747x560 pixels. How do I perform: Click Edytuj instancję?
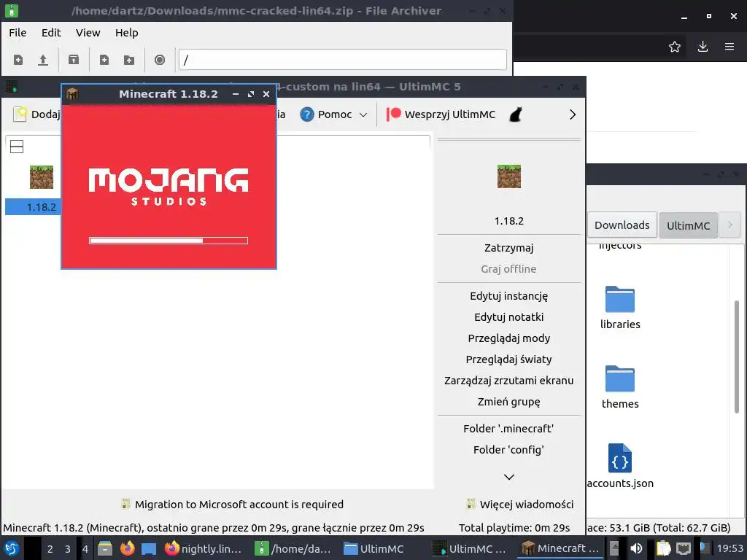point(508,296)
